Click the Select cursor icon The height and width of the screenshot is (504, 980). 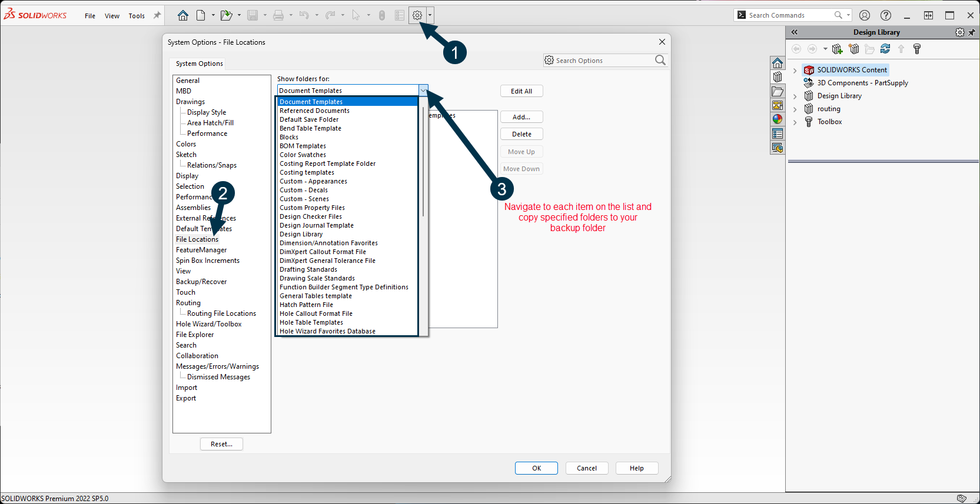356,15
